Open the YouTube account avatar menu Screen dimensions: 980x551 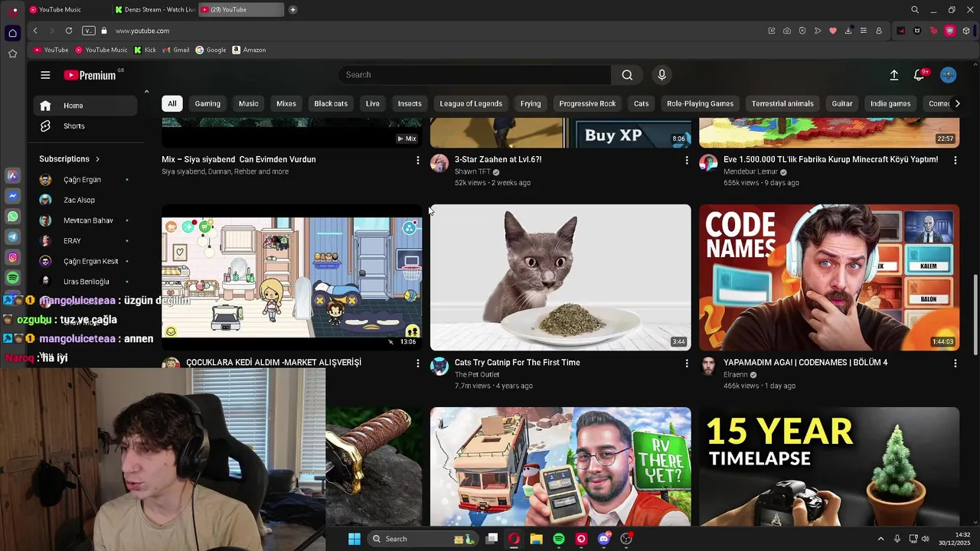point(949,75)
